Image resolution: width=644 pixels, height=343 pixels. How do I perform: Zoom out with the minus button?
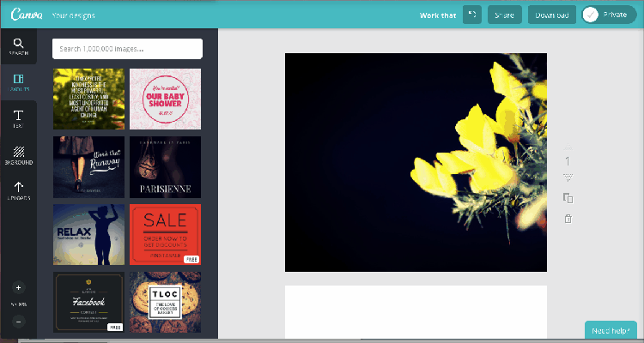click(x=19, y=322)
